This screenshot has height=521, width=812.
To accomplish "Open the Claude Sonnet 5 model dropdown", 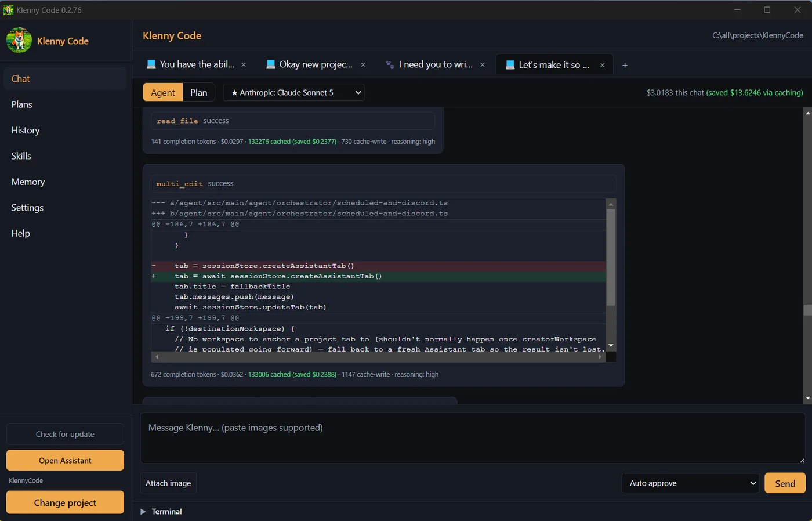I will 293,92.
